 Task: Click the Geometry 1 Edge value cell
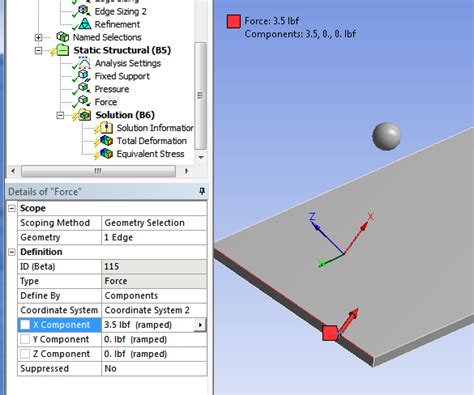coord(154,237)
